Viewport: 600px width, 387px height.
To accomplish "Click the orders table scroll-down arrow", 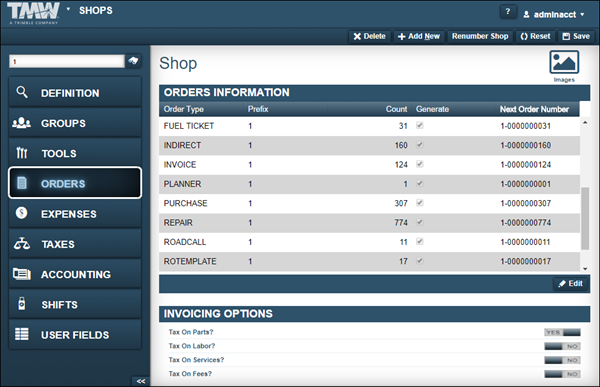I will [585, 269].
